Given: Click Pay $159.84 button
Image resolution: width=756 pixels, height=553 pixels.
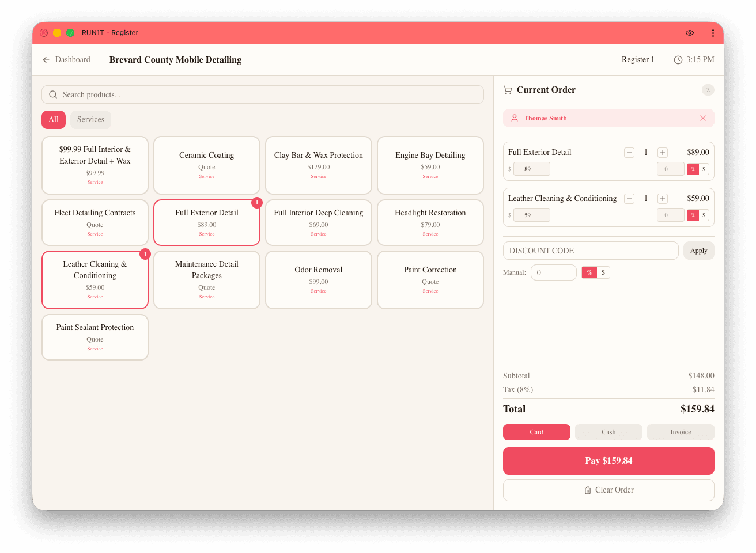Looking at the screenshot, I should 608,461.
